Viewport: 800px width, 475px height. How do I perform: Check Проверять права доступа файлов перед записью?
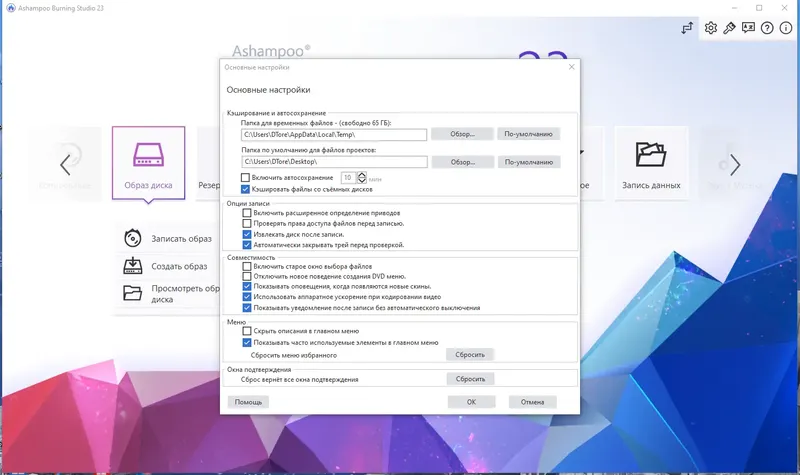coord(247,223)
